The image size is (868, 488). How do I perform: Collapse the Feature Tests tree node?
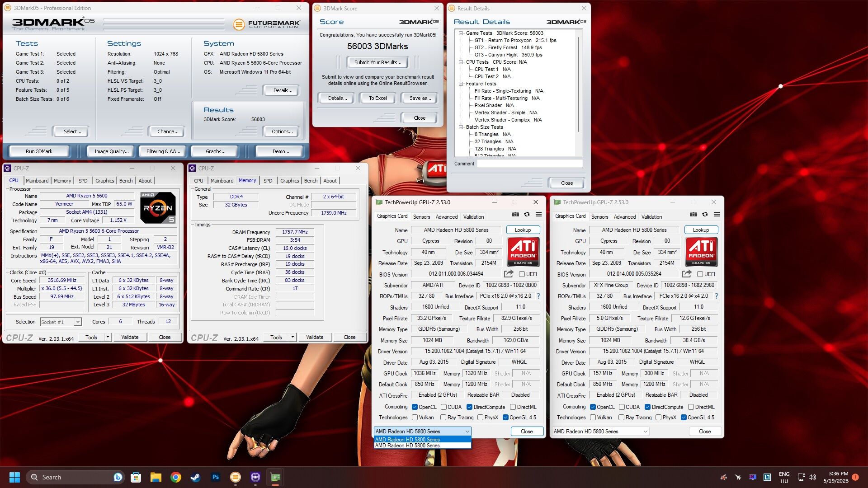(x=461, y=84)
